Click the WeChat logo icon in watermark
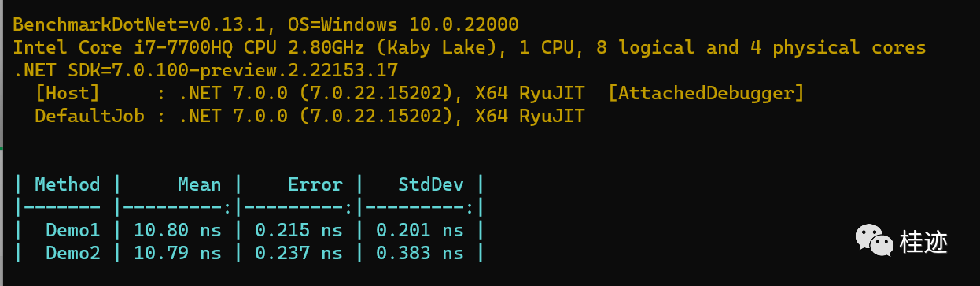Image resolution: width=980 pixels, height=286 pixels. [875, 240]
